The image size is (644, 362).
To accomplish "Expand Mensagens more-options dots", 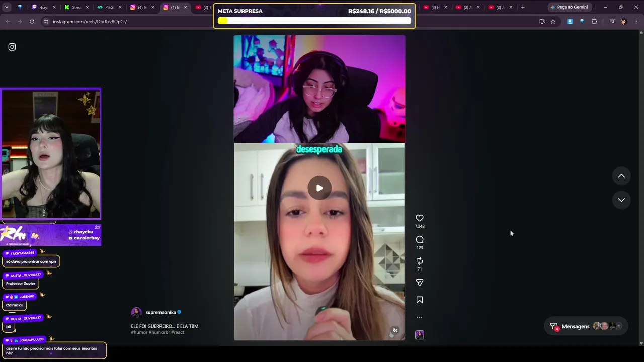I will coord(618,326).
